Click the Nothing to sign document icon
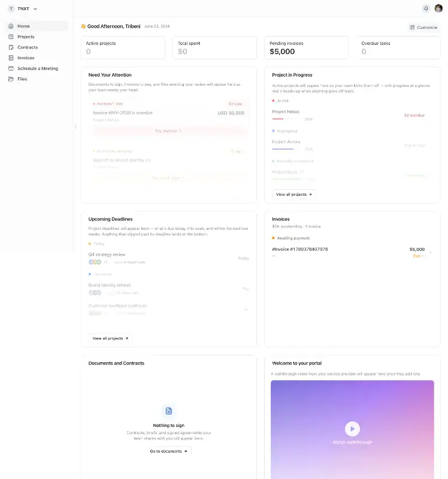The width and height of the screenshot is (448, 479). pyautogui.click(x=169, y=411)
